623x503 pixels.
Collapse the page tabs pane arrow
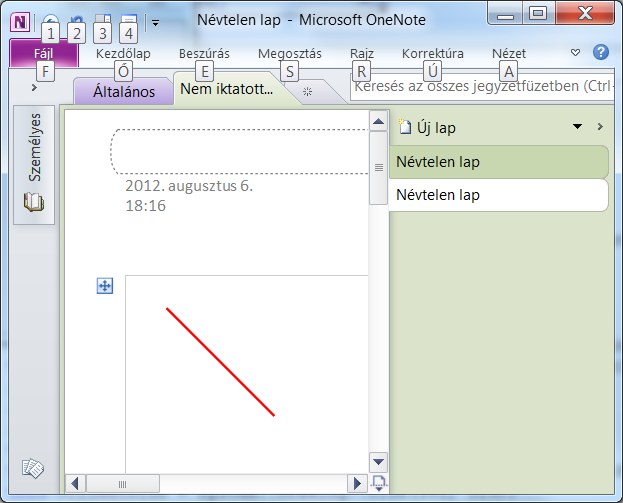(600, 127)
